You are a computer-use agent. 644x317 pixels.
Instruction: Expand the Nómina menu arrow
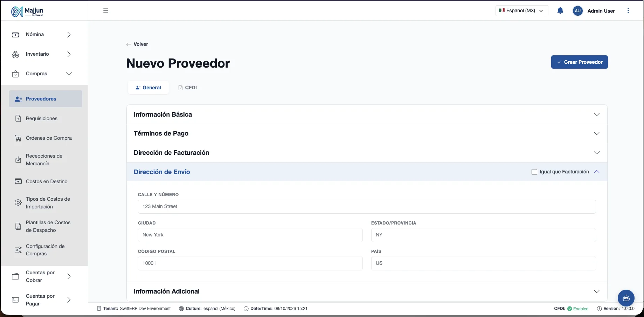point(69,35)
